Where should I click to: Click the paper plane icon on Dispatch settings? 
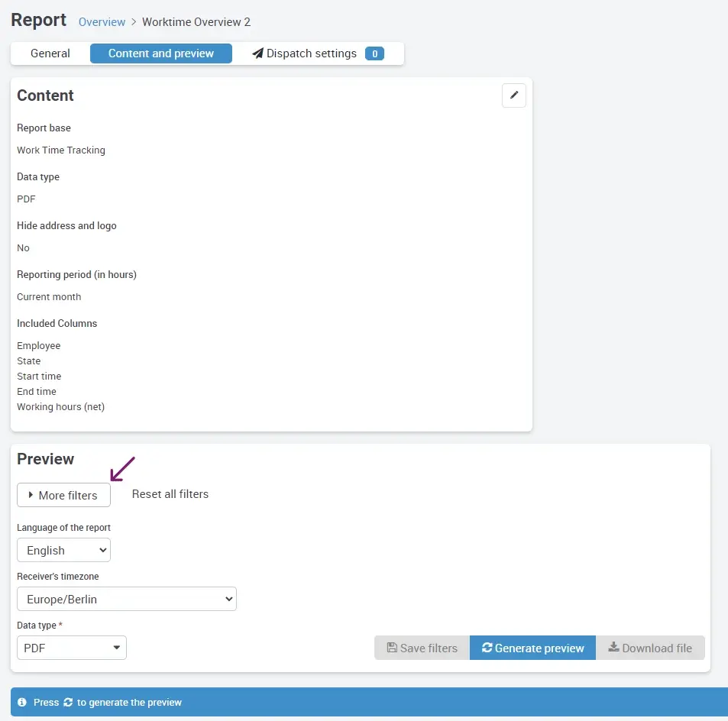click(257, 53)
